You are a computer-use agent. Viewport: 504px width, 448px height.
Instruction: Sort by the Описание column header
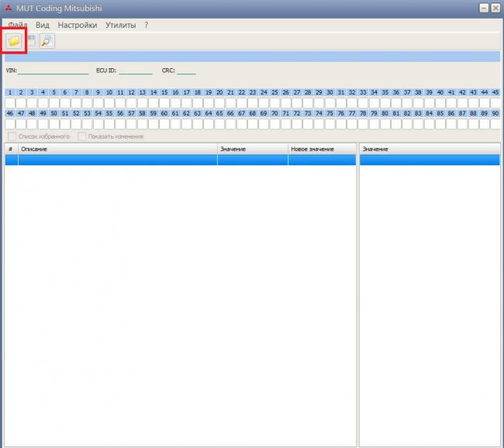coord(116,148)
